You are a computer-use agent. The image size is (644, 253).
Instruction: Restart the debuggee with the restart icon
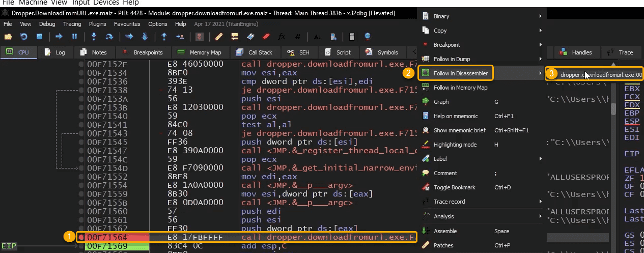[x=24, y=37]
